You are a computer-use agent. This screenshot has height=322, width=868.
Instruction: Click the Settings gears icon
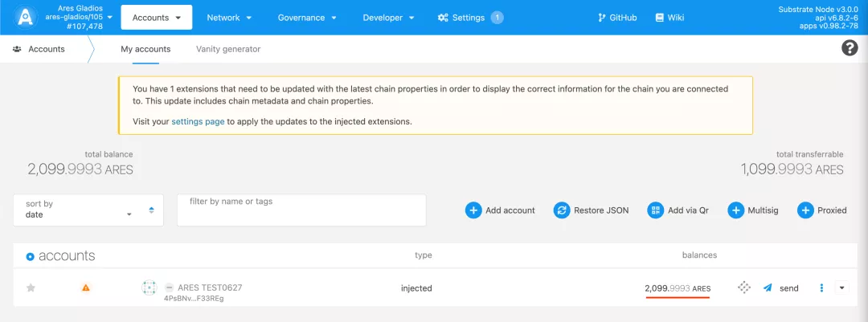tap(443, 18)
